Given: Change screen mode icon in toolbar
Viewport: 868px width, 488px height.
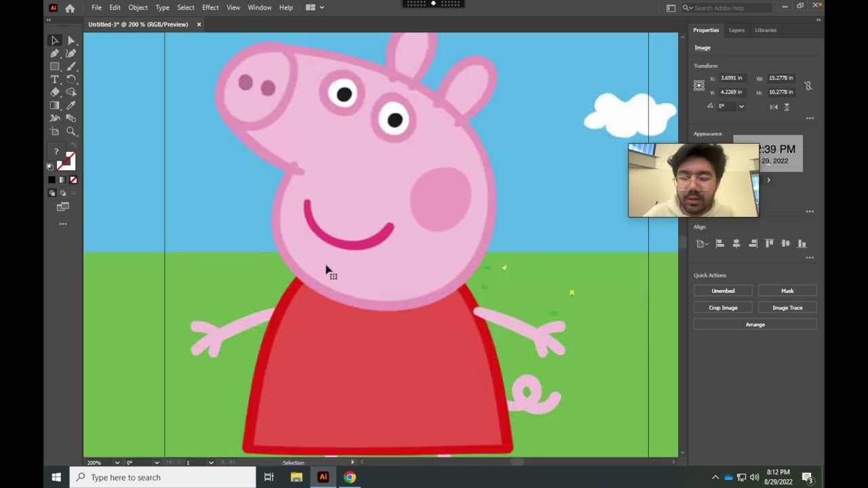Looking at the screenshot, I should point(63,207).
